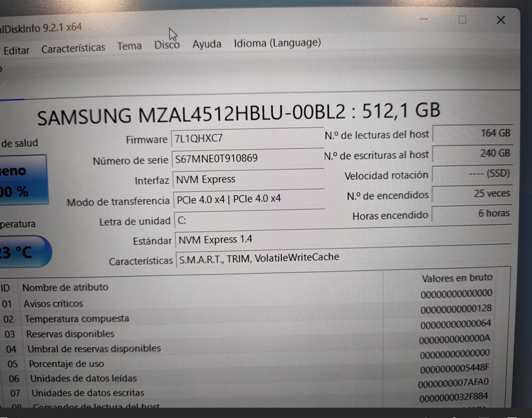Screen dimensions: 532x418
Task: Click the 23 °C temperature button
Action: (x=24, y=251)
